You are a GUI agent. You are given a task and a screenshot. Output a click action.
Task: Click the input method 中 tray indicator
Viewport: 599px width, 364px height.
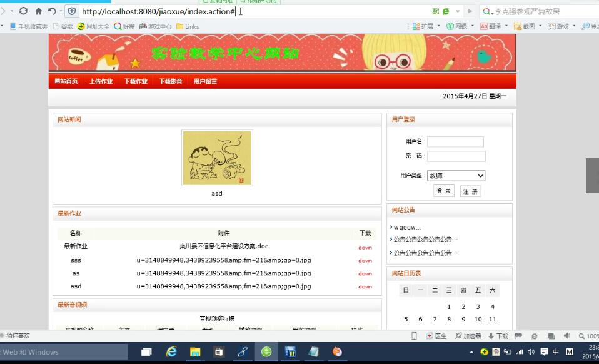point(556,351)
